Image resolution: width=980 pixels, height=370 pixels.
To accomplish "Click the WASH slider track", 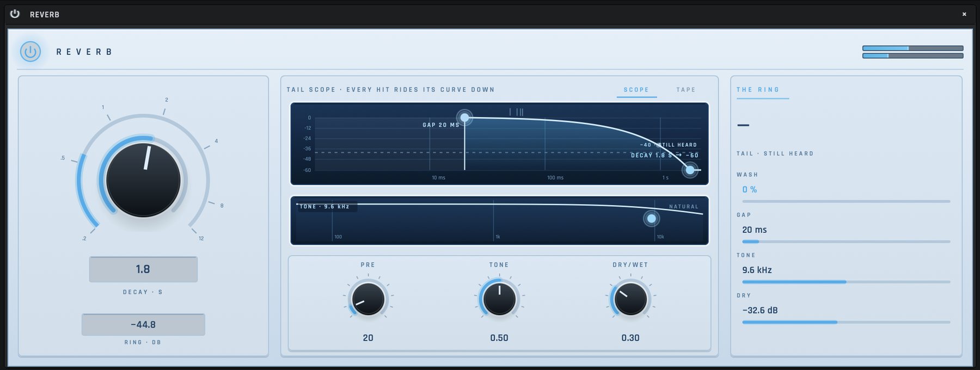I will coord(846,201).
